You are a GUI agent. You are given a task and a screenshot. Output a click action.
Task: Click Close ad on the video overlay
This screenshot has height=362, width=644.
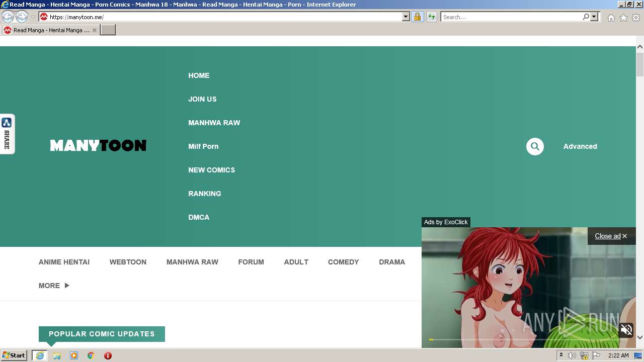611,236
